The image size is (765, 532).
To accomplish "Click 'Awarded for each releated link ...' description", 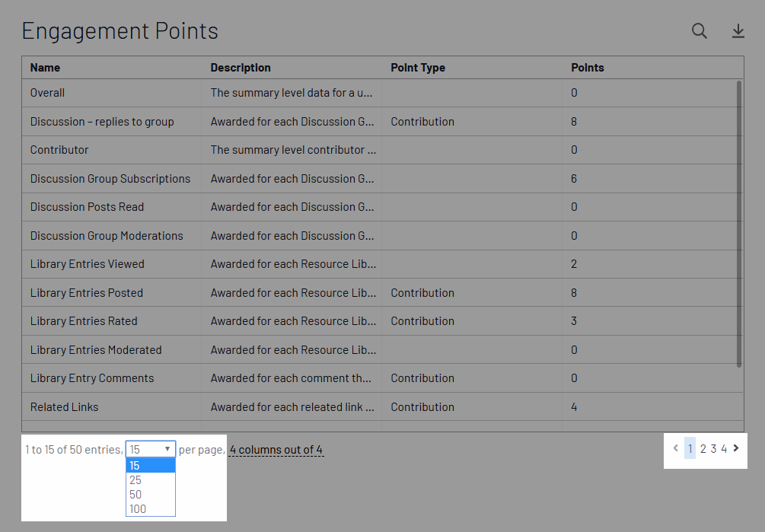I will 292,406.
